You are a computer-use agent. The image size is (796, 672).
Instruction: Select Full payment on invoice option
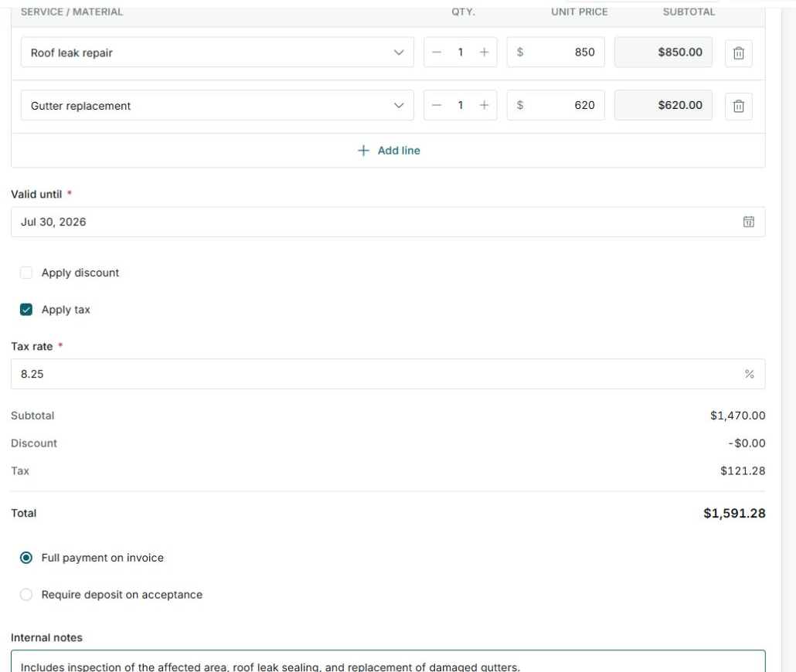coord(26,558)
